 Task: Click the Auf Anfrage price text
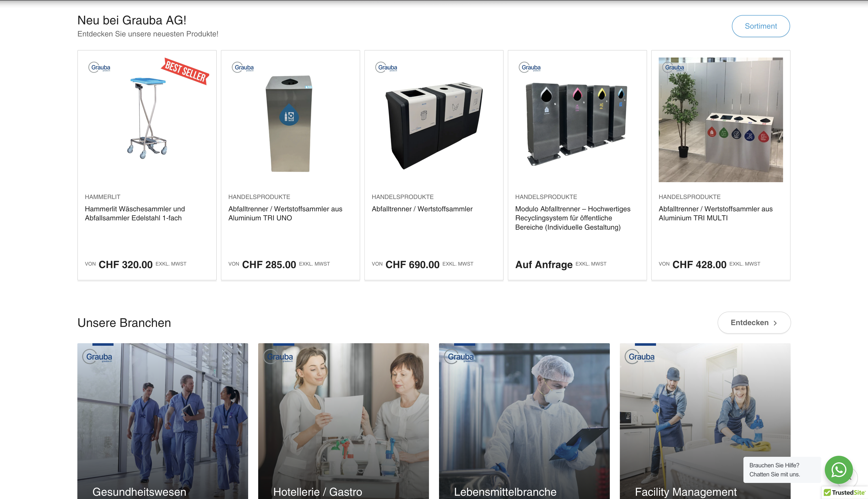pyautogui.click(x=544, y=265)
